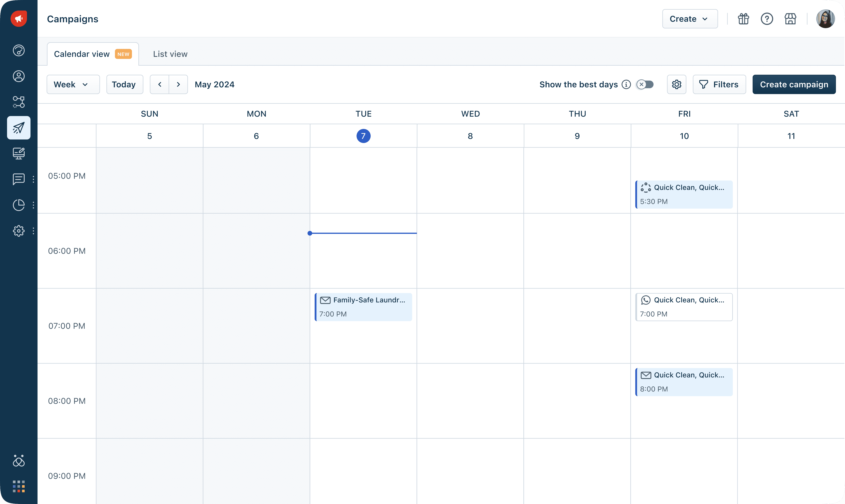The image size is (845, 504).
Task: Open the Filters button
Action: (719, 85)
